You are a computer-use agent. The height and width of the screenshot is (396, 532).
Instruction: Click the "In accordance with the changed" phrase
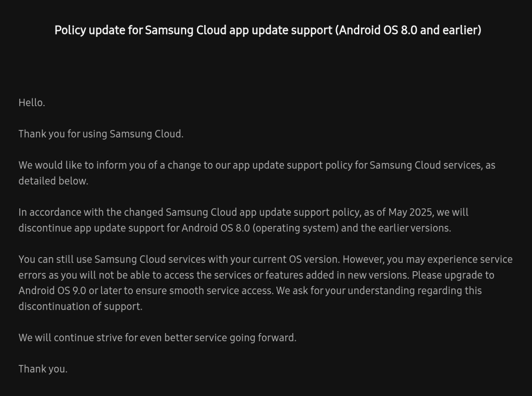click(91, 212)
